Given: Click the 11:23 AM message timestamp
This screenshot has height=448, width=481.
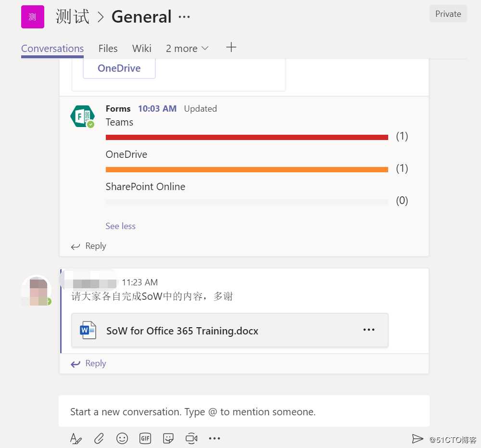Looking at the screenshot, I should click(x=140, y=282).
